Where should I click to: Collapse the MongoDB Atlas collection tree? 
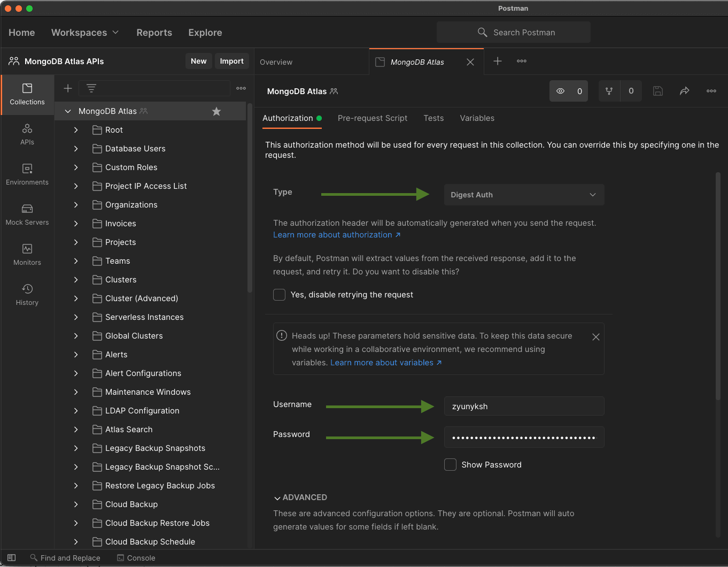coord(68,111)
